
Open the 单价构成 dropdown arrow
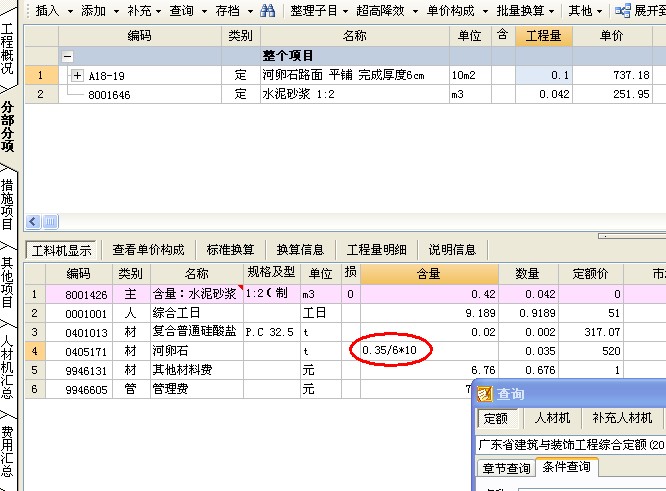(485, 11)
